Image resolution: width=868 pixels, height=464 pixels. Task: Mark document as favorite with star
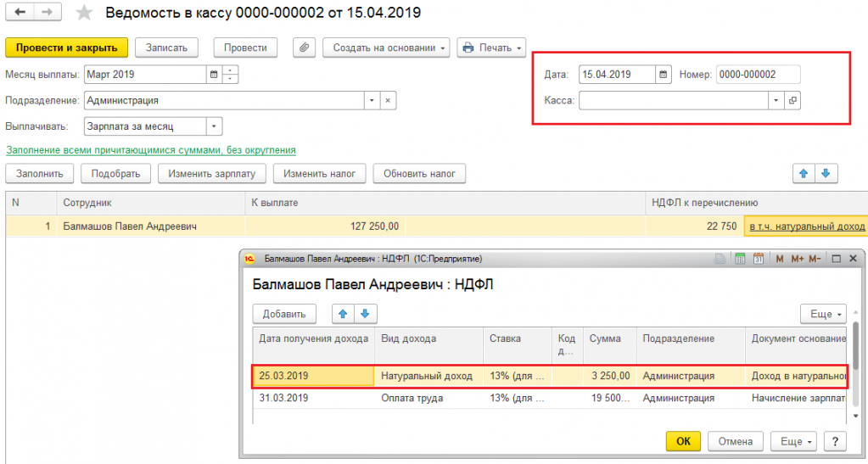(84, 14)
